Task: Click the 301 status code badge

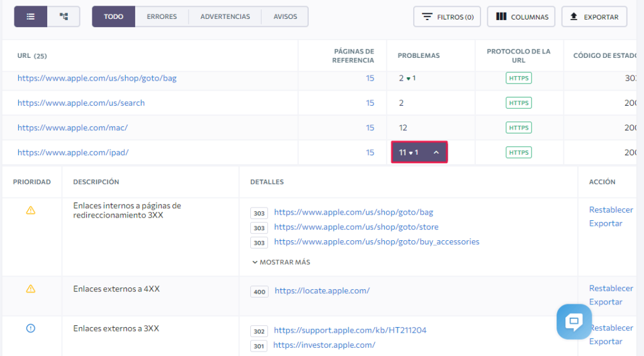Action: pyautogui.click(x=258, y=346)
